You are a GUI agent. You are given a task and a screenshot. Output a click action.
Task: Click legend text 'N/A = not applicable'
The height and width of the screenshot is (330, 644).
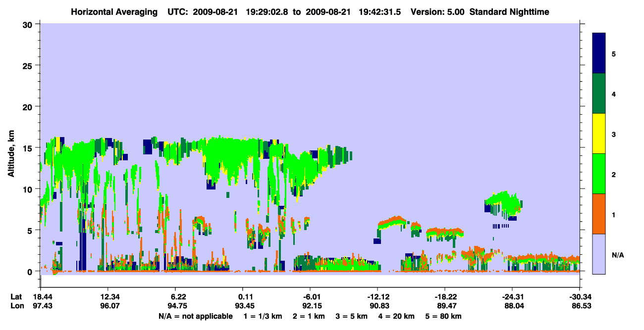[x=195, y=316]
